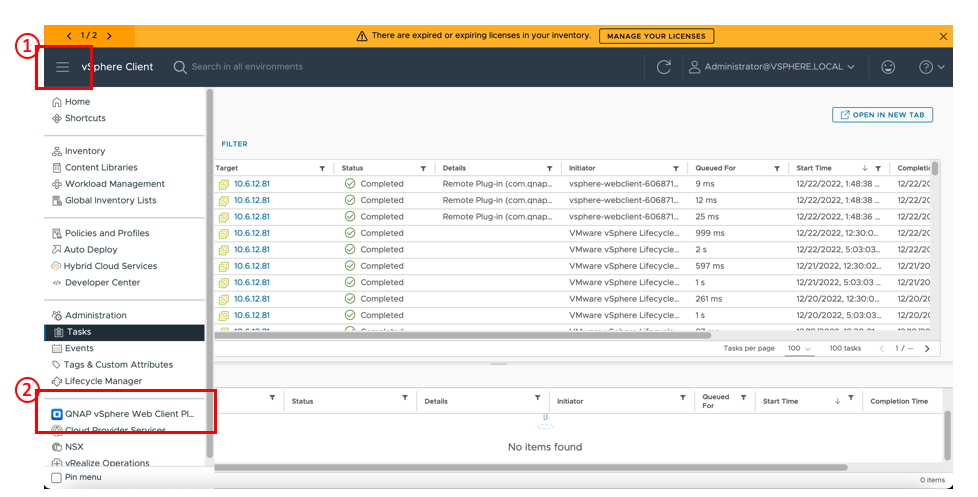The image size is (978, 497).
Task: Filter the Initiator column
Action: (x=676, y=168)
